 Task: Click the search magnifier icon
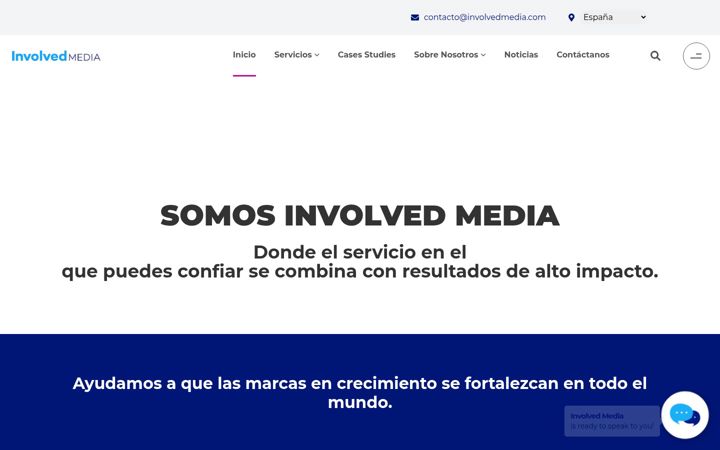(655, 56)
